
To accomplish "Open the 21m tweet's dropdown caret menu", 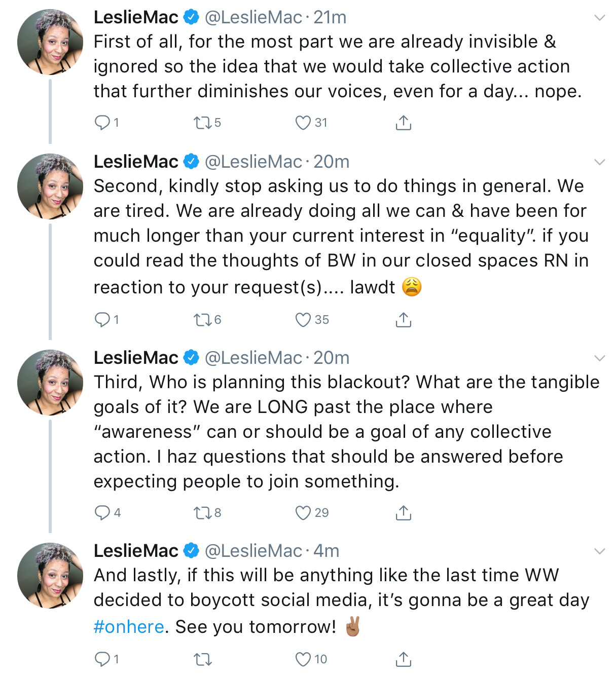I will (x=600, y=18).
